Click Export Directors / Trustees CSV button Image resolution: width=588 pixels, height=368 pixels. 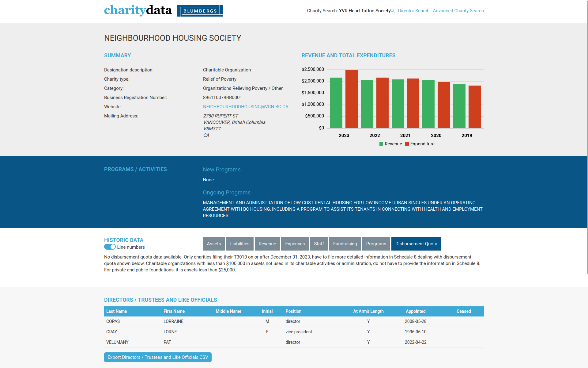pos(158,357)
